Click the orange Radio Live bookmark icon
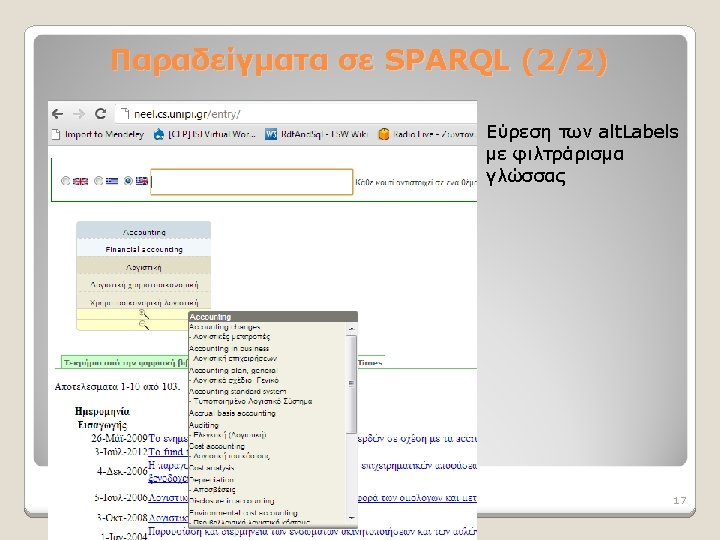The width and height of the screenshot is (720, 540). 383,135
